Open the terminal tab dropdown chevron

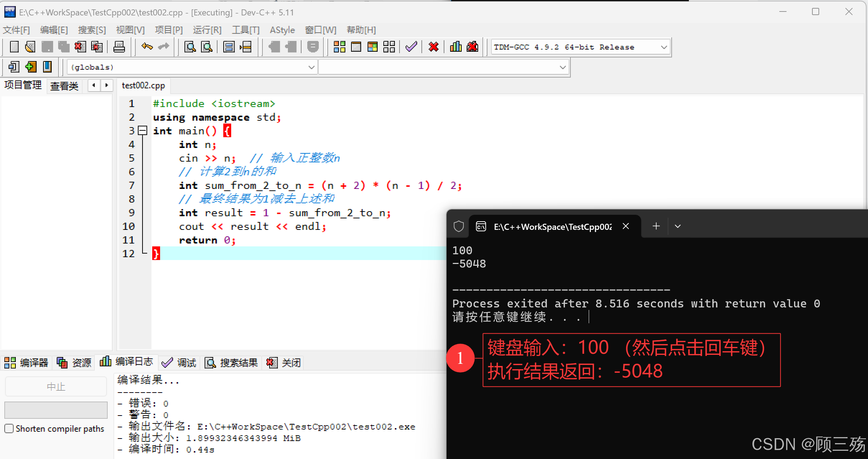[x=678, y=226]
